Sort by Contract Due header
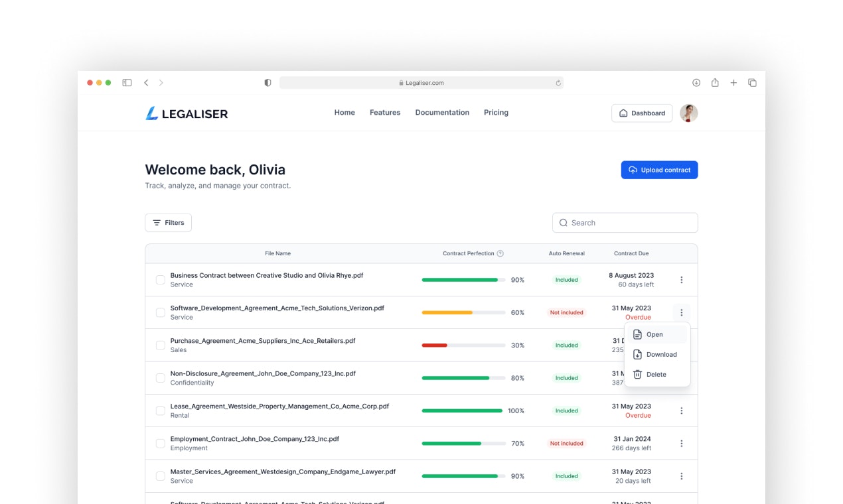Viewport: 843px width, 504px height. pyautogui.click(x=631, y=253)
